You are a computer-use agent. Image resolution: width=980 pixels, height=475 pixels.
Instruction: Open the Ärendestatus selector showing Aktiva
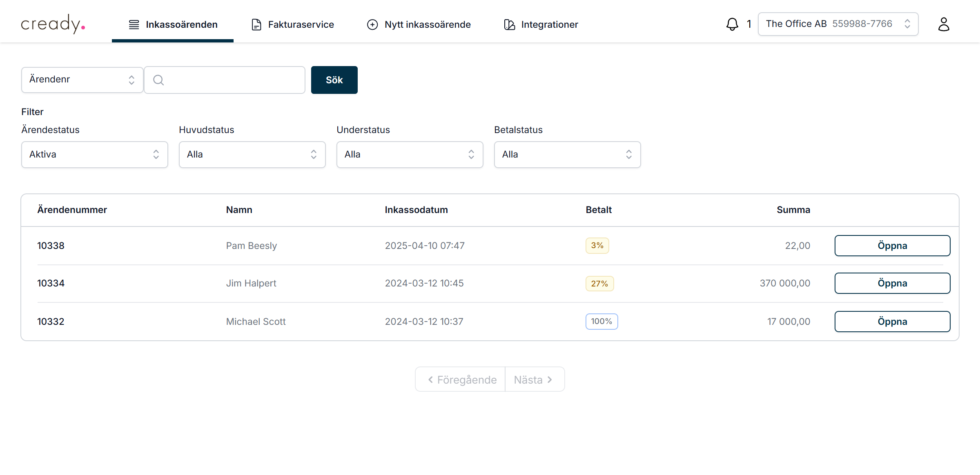coord(94,154)
